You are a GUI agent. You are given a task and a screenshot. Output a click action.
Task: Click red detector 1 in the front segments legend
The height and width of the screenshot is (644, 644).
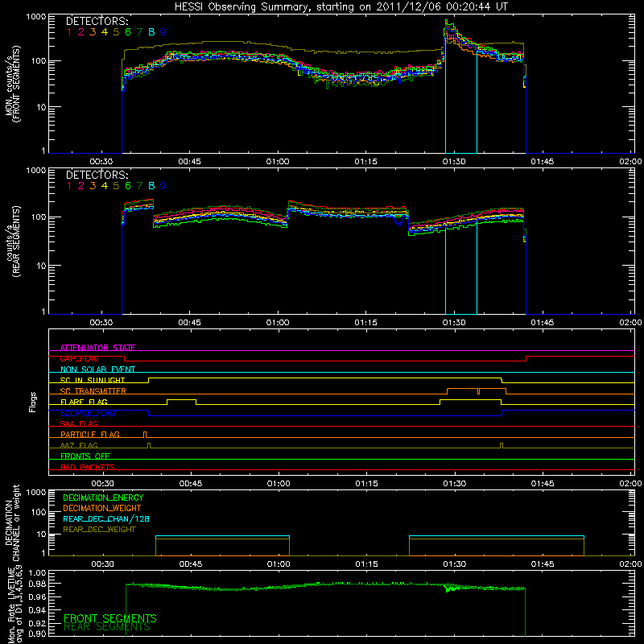pyautogui.click(x=69, y=32)
